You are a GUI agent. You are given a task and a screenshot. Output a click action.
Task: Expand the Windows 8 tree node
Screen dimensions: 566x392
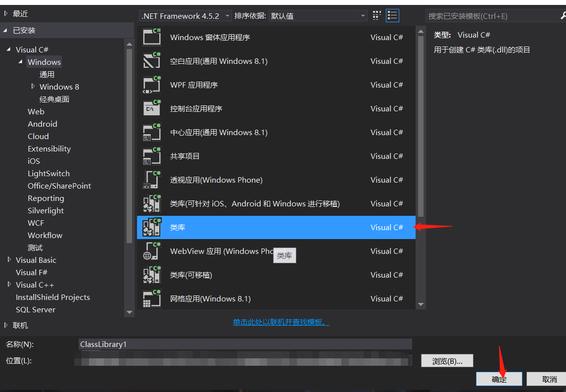tap(33, 86)
